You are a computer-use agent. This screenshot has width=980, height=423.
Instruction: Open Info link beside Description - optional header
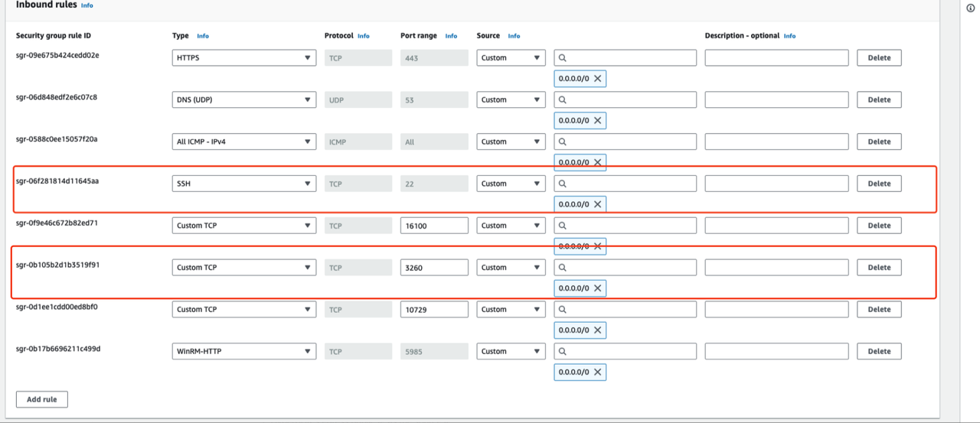coord(790,36)
